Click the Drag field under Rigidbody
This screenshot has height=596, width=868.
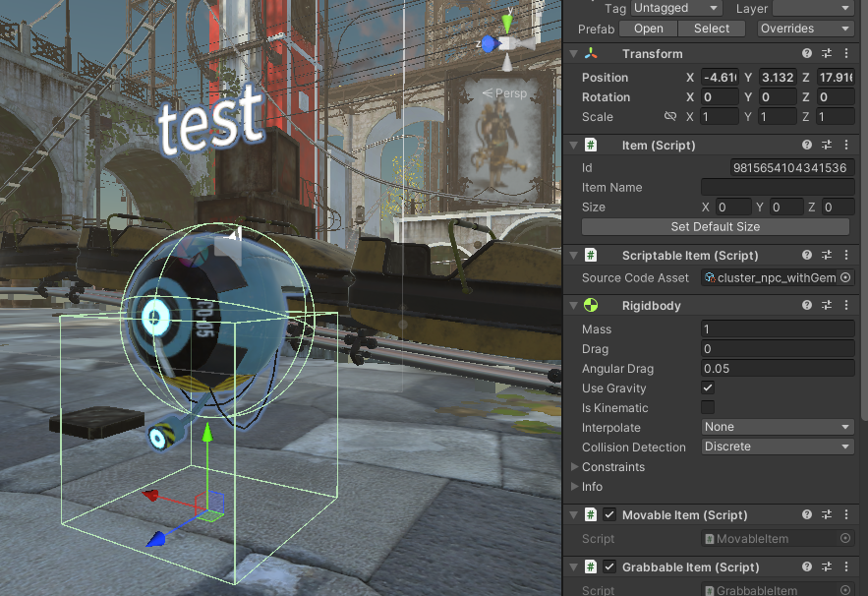(778, 348)
